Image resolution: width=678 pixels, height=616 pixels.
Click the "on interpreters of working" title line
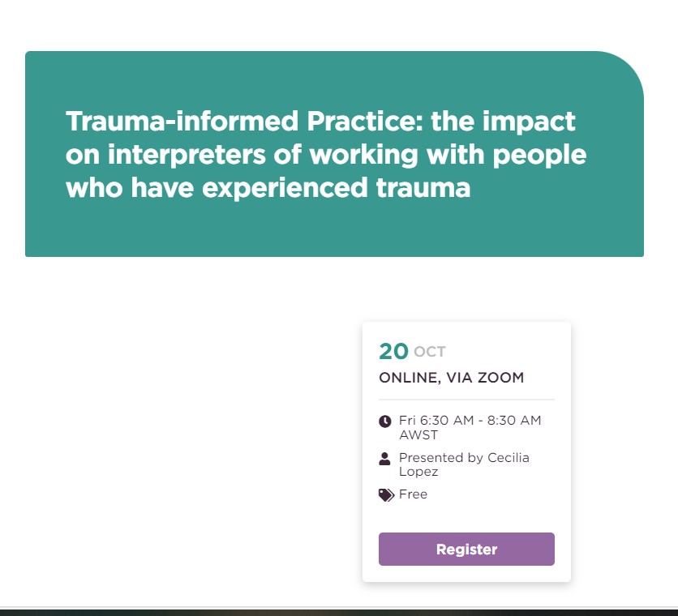(242, 154)
